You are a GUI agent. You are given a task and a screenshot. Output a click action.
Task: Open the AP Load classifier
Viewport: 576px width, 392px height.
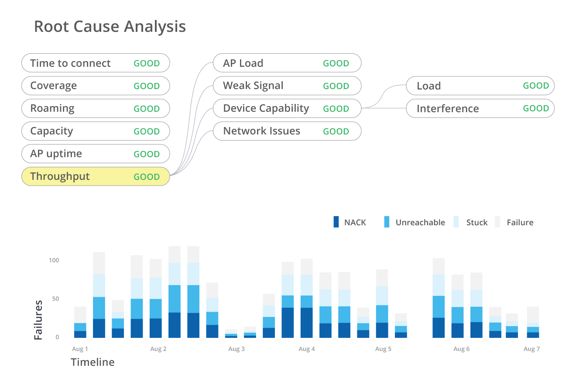tap(287, 63)
